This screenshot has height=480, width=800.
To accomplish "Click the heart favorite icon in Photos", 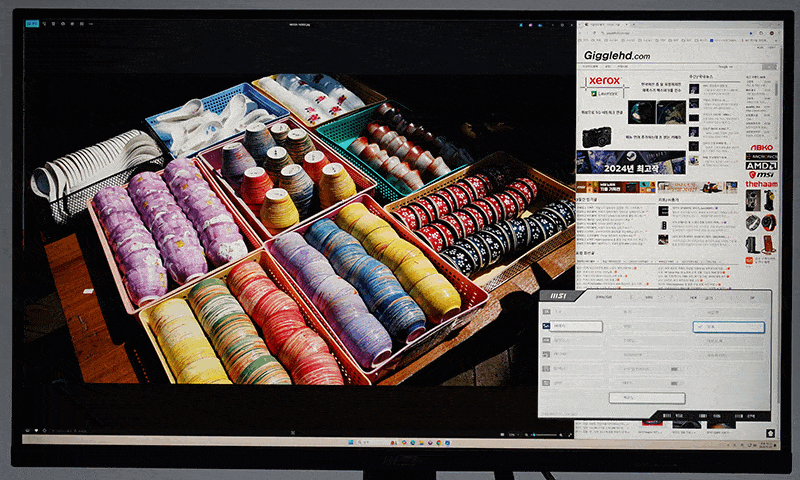I will 36,431.
